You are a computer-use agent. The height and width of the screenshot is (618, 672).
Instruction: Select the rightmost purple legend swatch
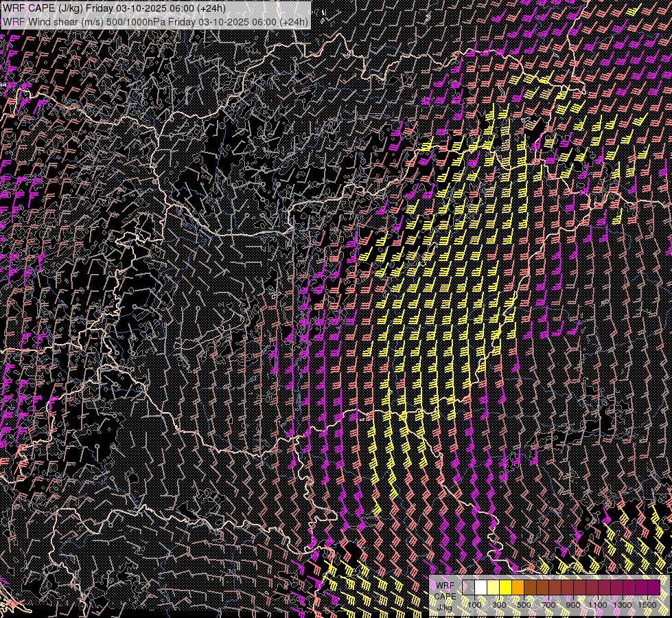coord(653,587)
